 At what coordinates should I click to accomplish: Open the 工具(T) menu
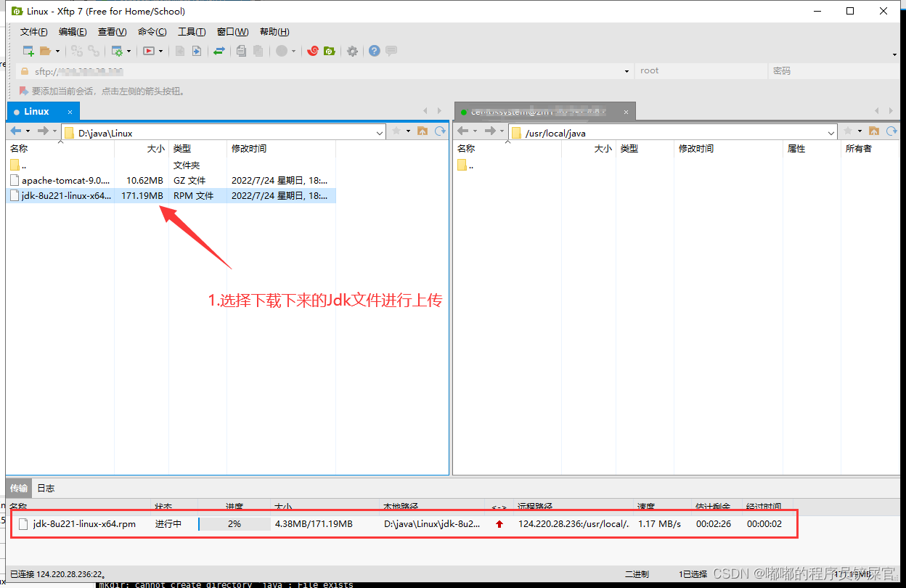pyautogui.click(x=192, y=32)
